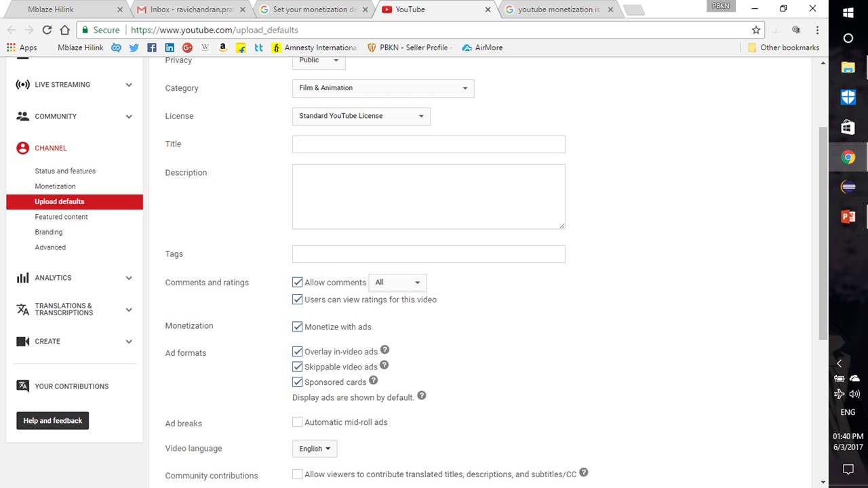Open Monetization in the Channel sidebar
Viewport: 868px width, 488px height.
click(x=55, y=186)
